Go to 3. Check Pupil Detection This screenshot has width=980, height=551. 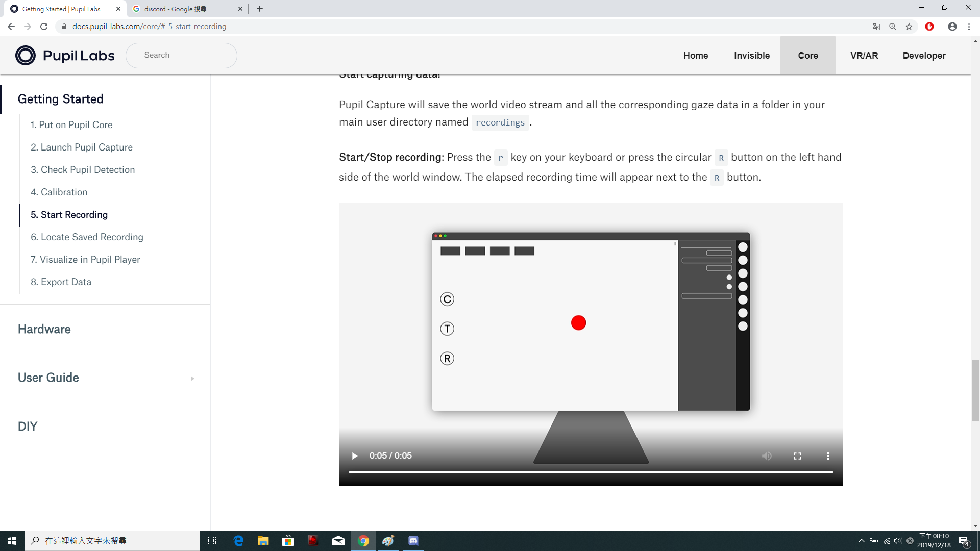click(x=83, y=170)
